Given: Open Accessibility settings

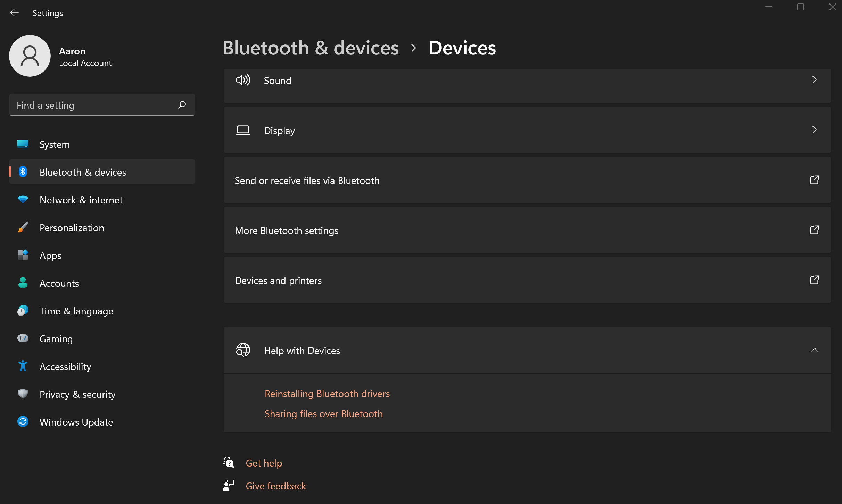Looking at the screenshot, I should pyautogui.click(x=102, y=366).
